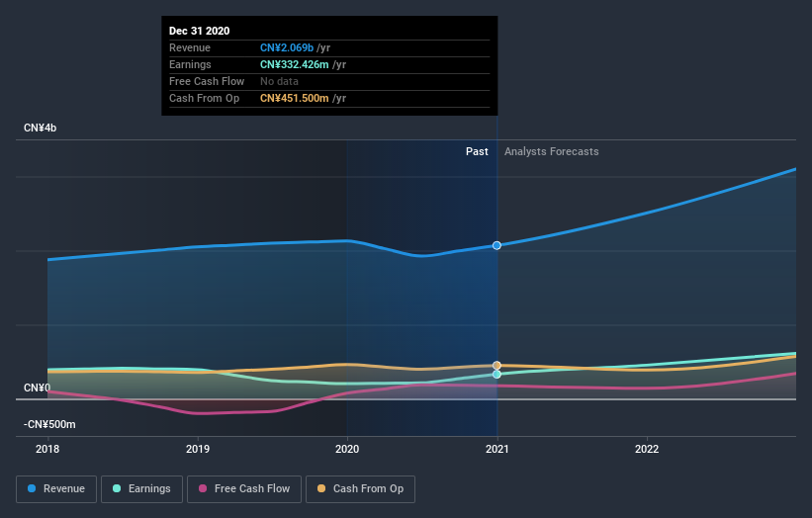Click the Earnings row label in tooltip
Viewport: 812px width, 518px height.
pyautogui.click(x=190, y=64)
